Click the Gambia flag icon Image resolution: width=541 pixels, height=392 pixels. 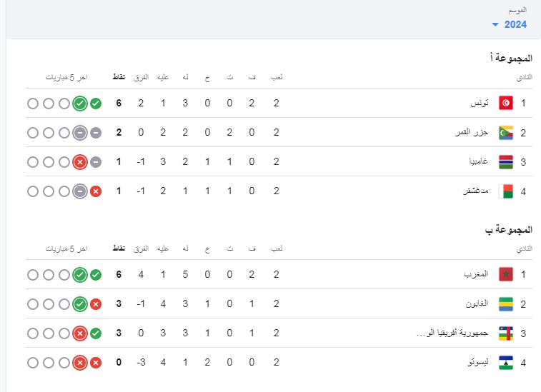tap(505, 162)
